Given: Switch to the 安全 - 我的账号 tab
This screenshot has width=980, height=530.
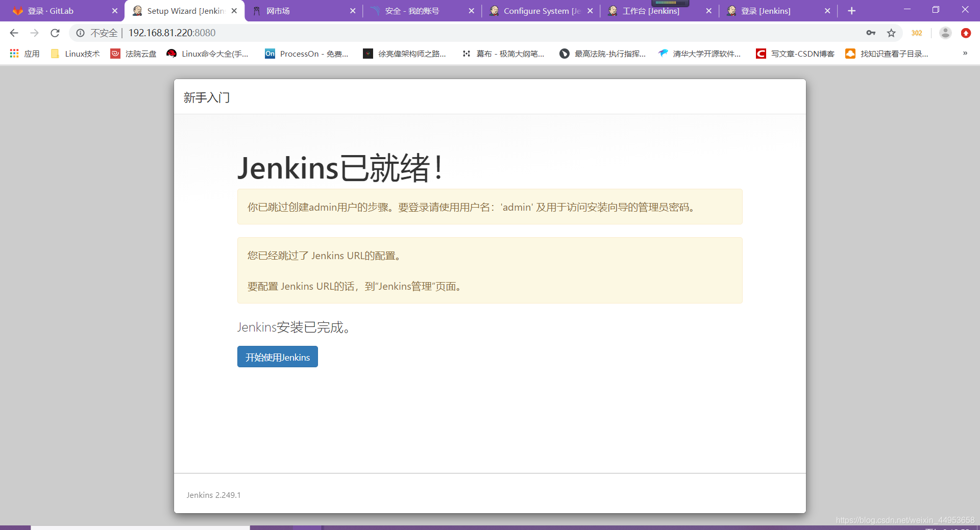Looking at the screenshot, I should (x=422, y=11).
